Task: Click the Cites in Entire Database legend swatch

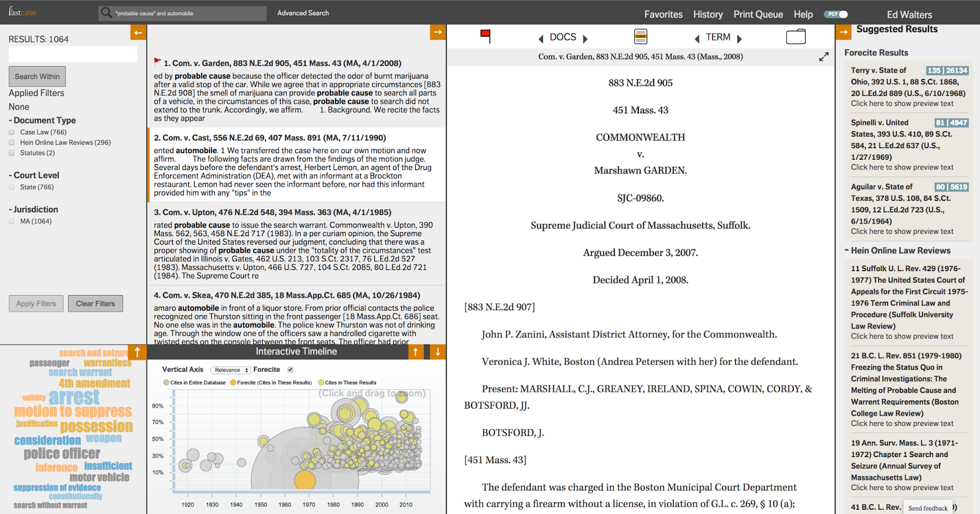Action: tap(166, 382)
